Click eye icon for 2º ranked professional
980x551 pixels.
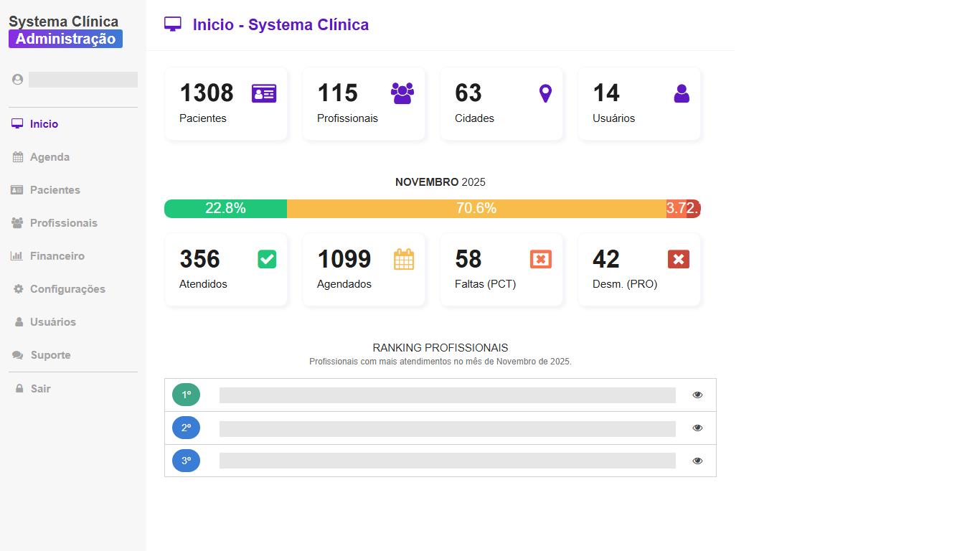[x=697, y=428]
